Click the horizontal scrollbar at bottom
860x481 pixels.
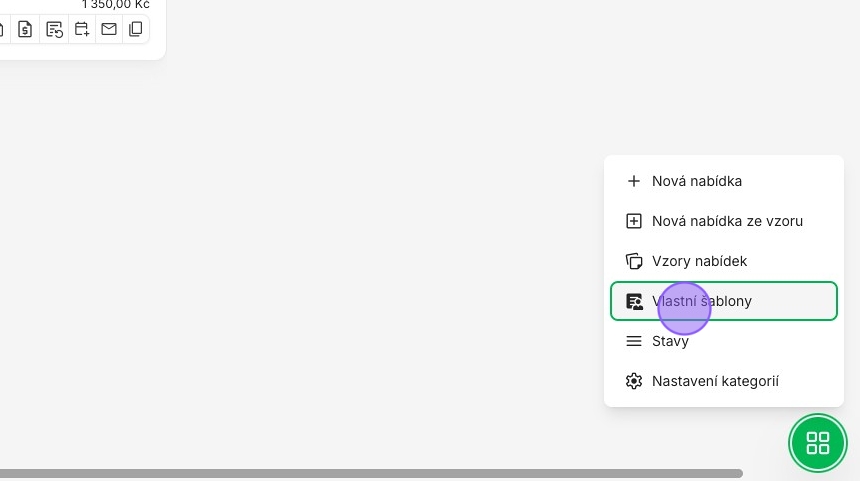click(x=371, y=473)
